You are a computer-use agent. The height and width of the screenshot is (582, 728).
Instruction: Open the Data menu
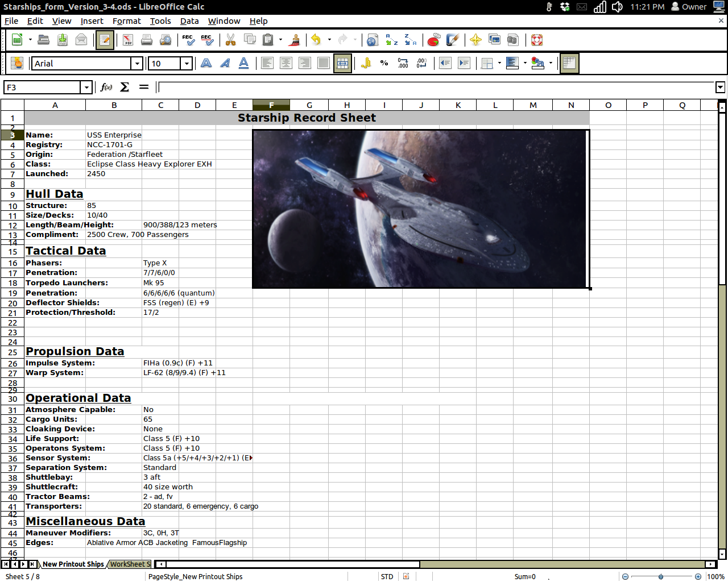[189, 21]
